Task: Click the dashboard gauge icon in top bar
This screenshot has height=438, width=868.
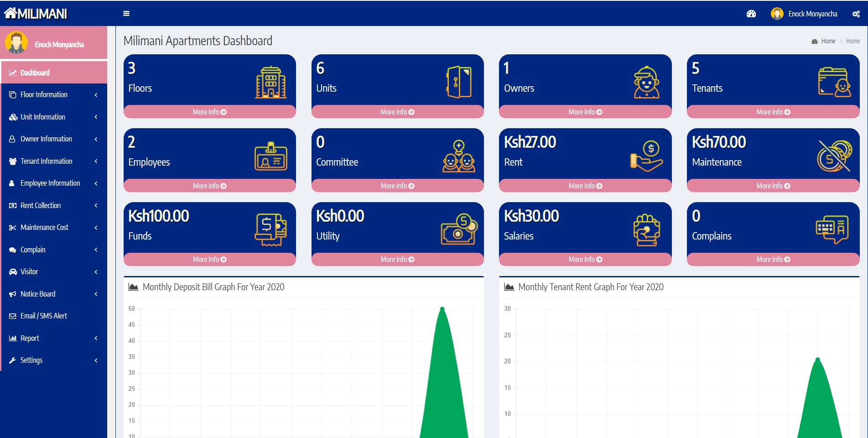Action: [751, 14]
